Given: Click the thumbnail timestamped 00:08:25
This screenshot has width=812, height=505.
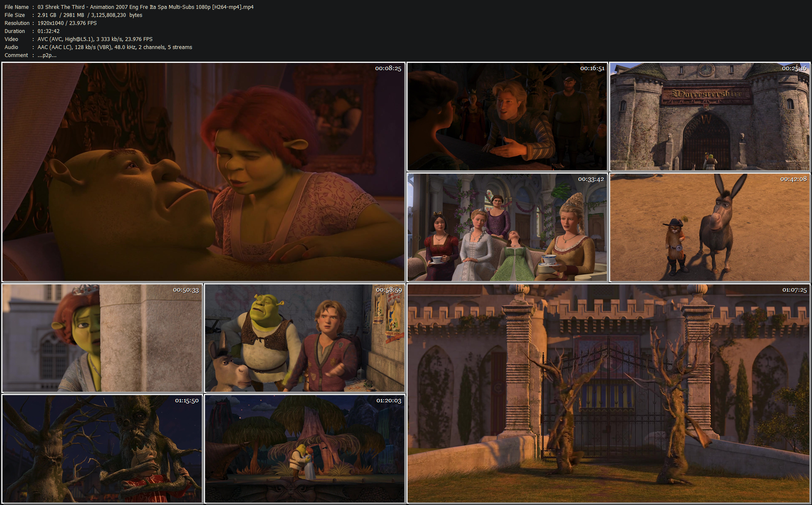Looking at the screenshot, I should tap(203, 172).
